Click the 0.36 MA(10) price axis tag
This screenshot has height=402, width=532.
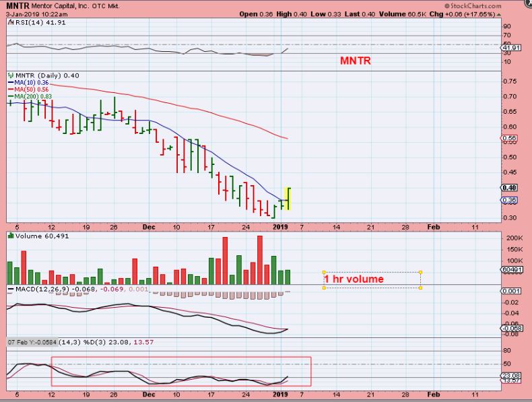pos(509,200)
